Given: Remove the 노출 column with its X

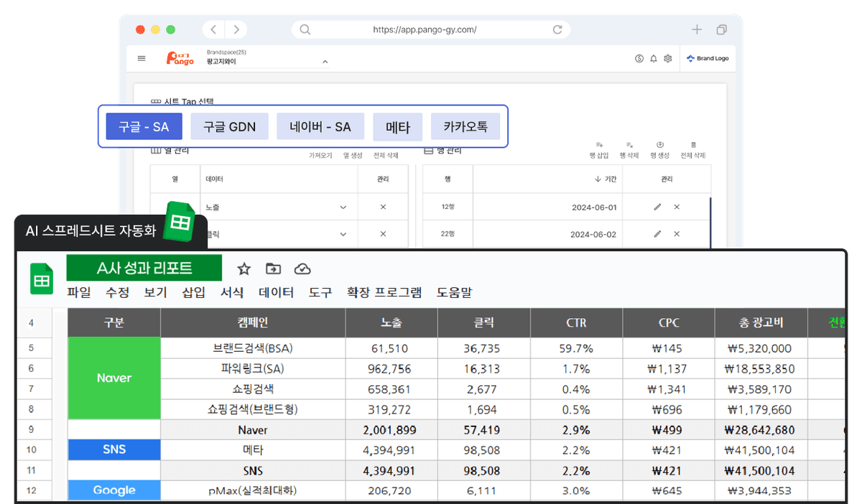Looking at the screenshot, I should 383,207.
